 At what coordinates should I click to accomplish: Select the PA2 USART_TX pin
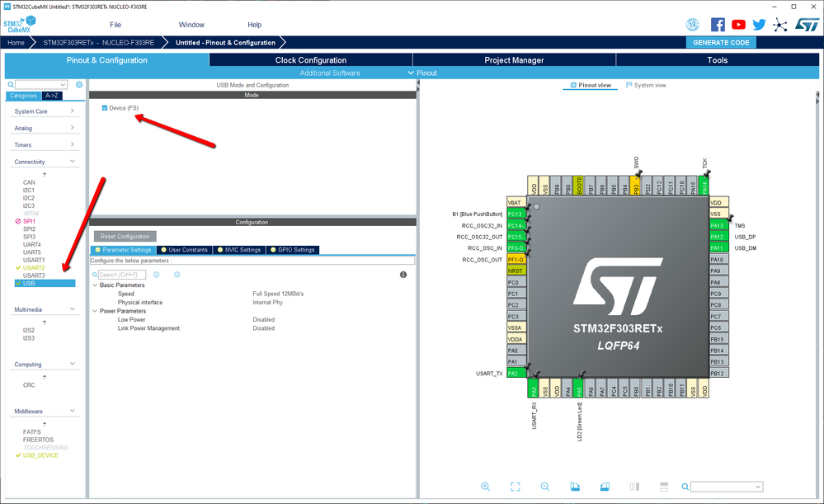[516, 373]
